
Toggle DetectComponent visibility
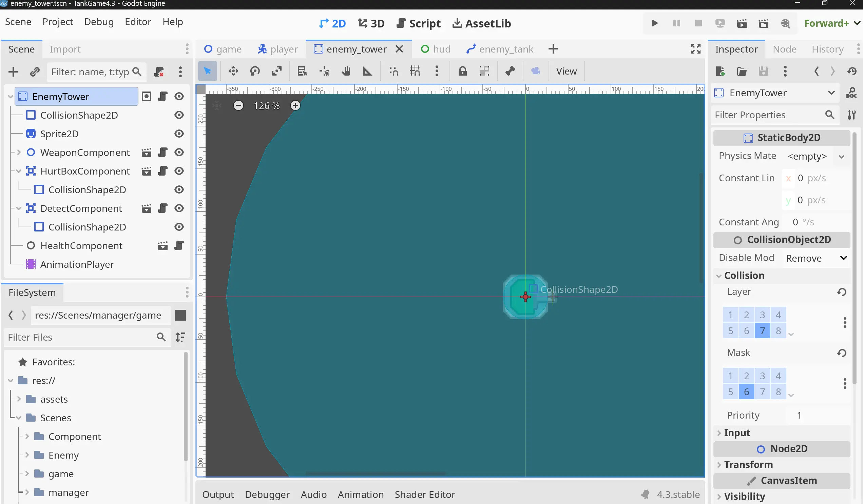(x=179, y=208)
